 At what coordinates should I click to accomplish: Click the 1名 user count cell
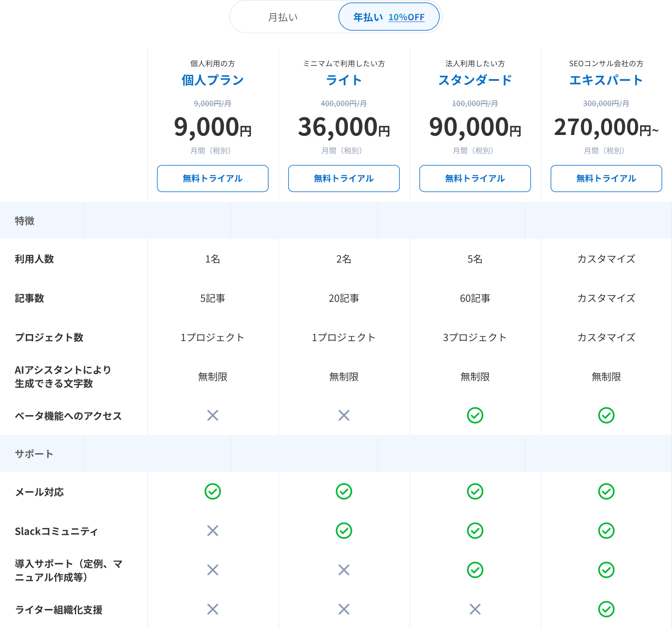pos(213,259)
